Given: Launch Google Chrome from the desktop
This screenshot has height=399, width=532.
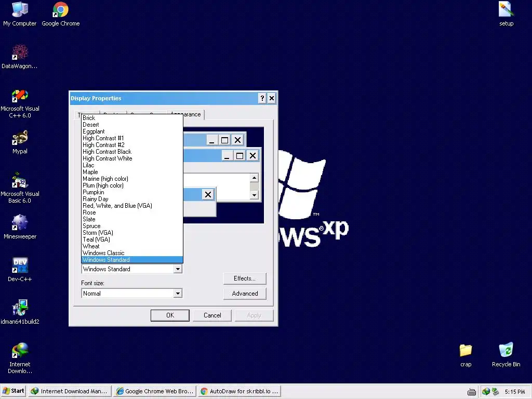Looking at the screenshot, I should coord(60,14).
